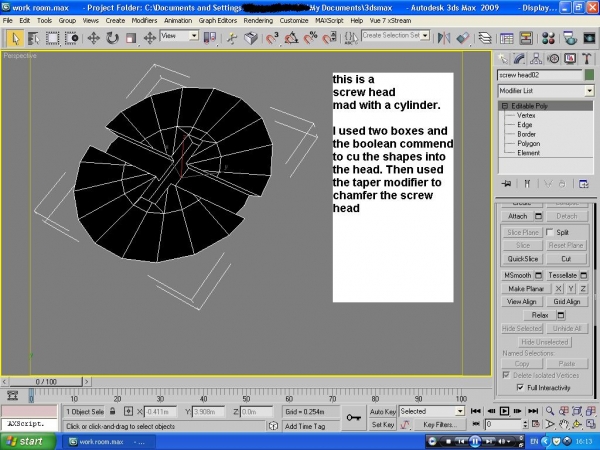600x450 pixels.
Task: Open Render Setup teapot icon
Action: 570,38
